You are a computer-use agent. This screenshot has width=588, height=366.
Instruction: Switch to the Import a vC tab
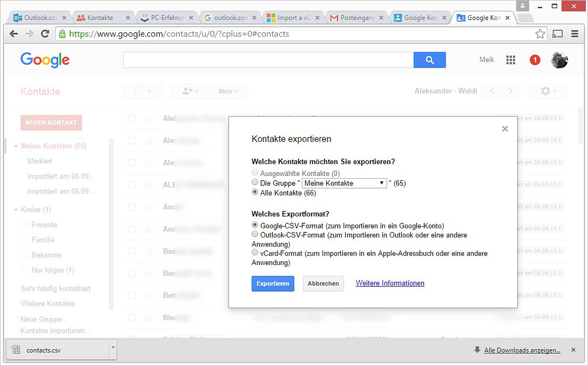pyautogui.click(x=294, y=18)
